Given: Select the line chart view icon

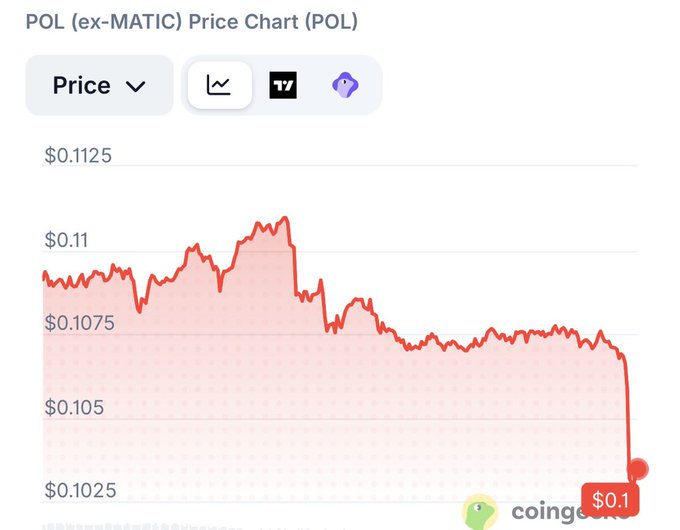Looking at the screenshot, I should click(x=219, y=85).
